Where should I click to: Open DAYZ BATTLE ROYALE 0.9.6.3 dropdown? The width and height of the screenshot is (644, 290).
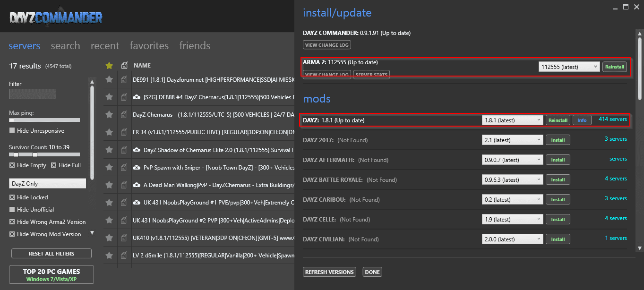coord(513,180)
